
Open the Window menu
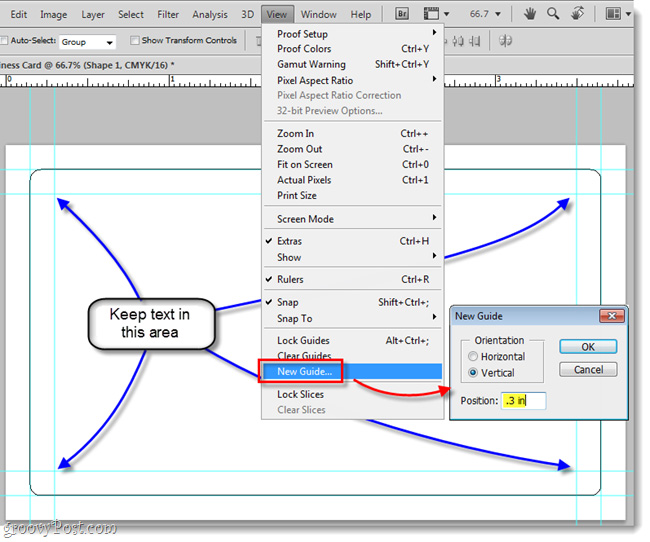pyautogui.click(x=318, y=15)
